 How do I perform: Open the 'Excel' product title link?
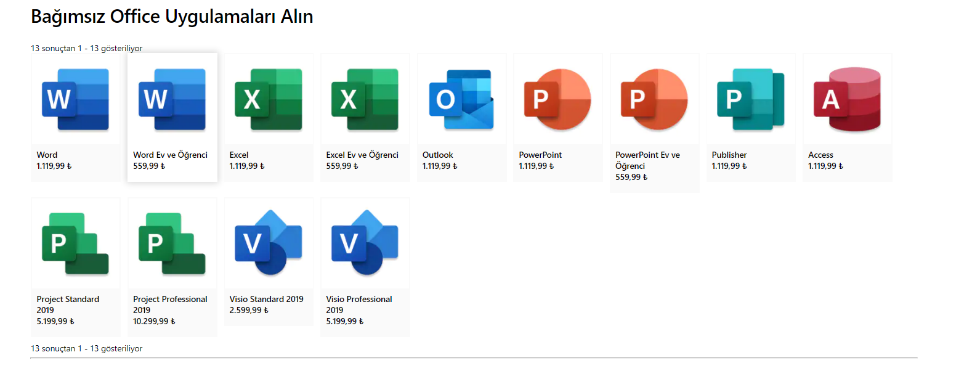239,155
